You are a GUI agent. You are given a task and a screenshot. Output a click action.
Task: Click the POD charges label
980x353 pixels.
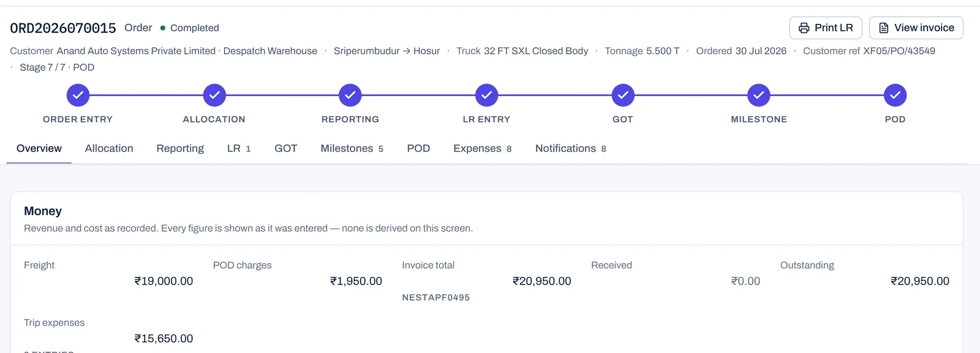[x=243, y=265]
